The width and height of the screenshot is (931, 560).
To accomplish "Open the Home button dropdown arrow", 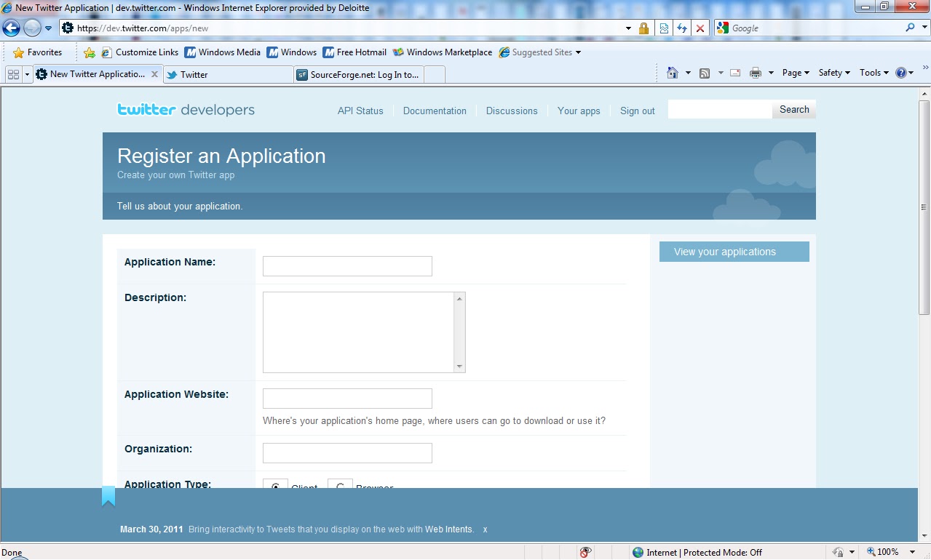I will click(688, 73).
